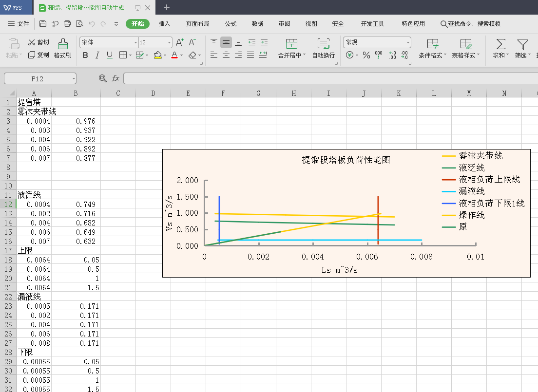Click the Clear format eraser icon

tap(192, 55)
